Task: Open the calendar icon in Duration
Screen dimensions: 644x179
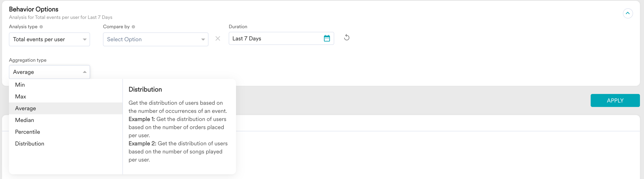Action: point(327,38)
